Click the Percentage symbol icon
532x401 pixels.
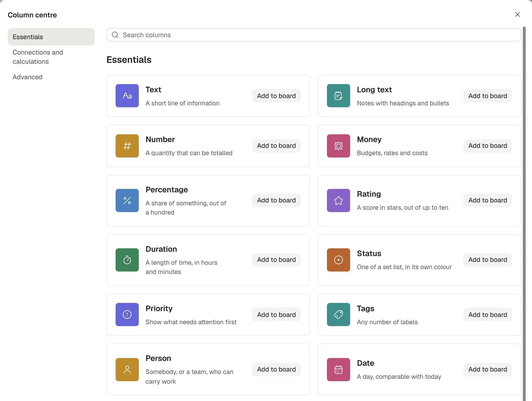(x=127, y=200)
